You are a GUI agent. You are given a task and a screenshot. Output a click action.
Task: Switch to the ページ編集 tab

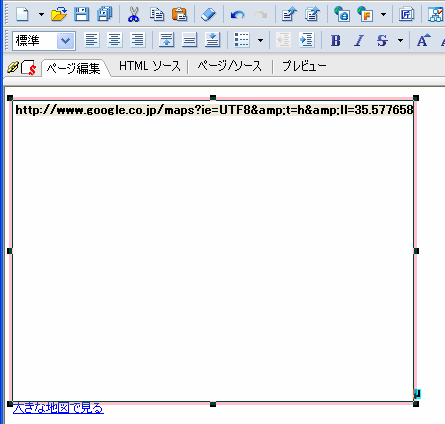pyautogui.click(x=73, y=68)
